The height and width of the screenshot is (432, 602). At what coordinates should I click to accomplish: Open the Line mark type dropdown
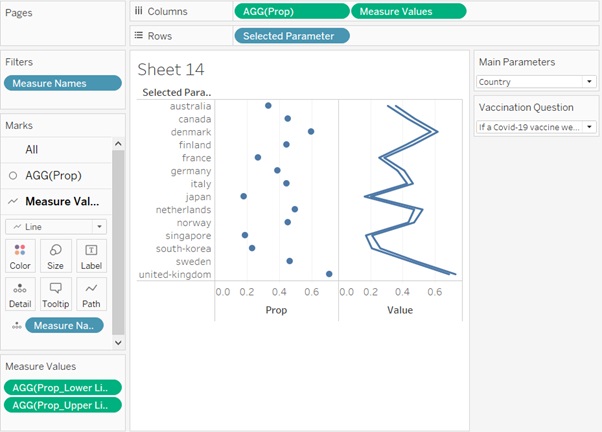coord(57,227)
